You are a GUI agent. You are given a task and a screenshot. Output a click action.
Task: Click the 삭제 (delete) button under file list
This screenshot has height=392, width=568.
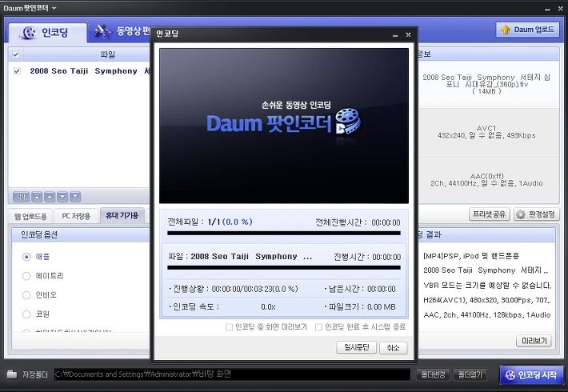point(21,196)
